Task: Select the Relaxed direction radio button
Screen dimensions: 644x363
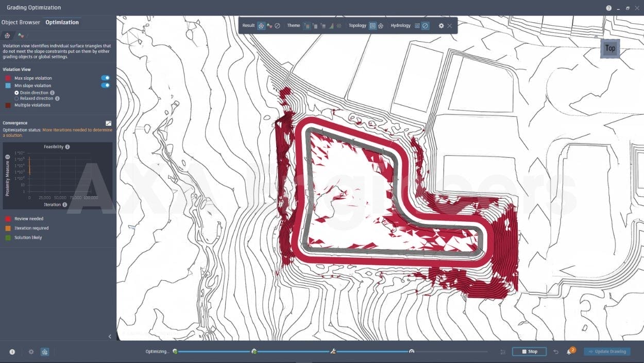Action: click(x=17, y=98)
